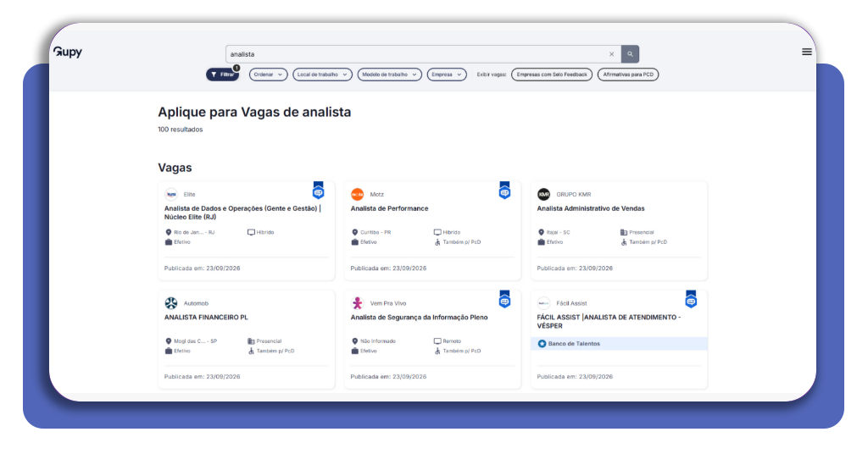Click the magnifier search button
Viewport: 868px width, 454px height.
pyautogui.click(x=630, y=54)
